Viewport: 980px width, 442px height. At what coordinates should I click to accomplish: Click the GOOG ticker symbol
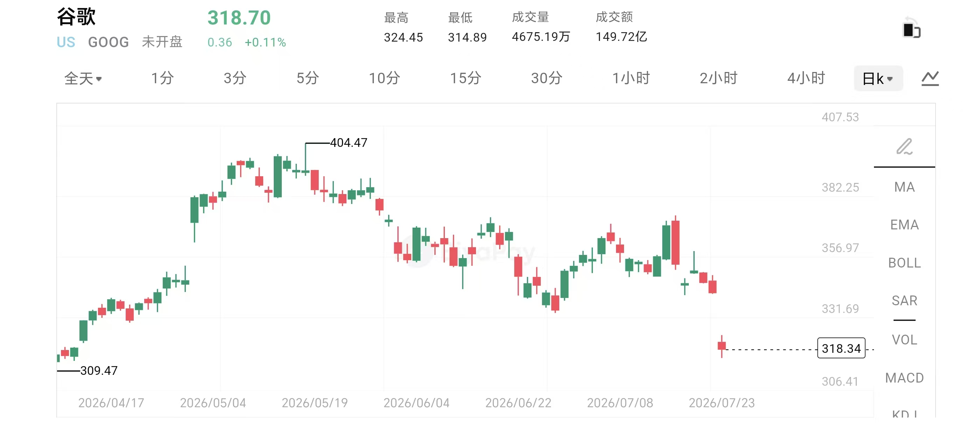(108, 42)
